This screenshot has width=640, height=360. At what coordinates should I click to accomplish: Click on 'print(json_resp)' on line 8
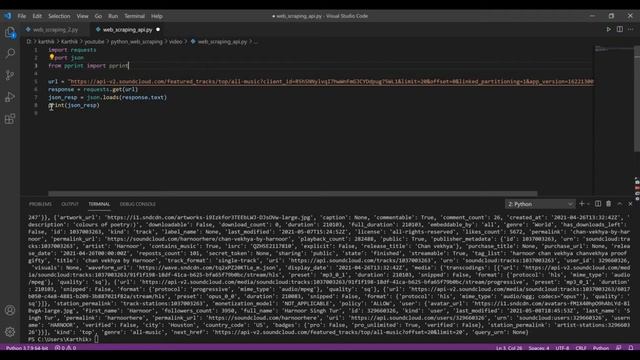tap(74, 105)
